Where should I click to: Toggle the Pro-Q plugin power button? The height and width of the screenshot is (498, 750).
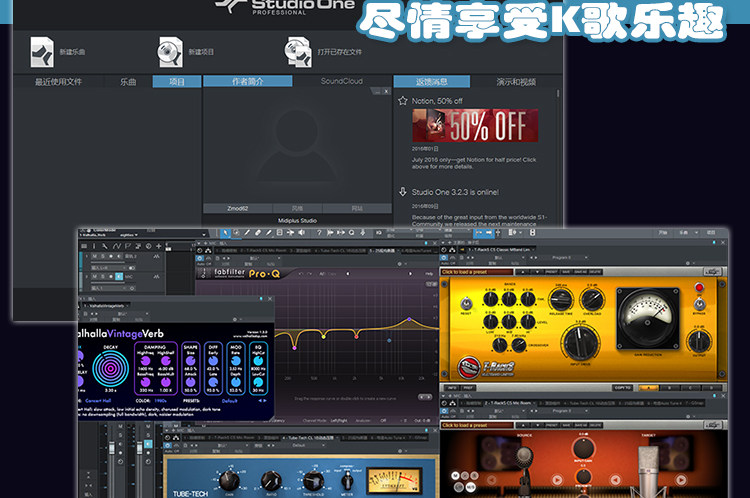(x=200, y=258)
